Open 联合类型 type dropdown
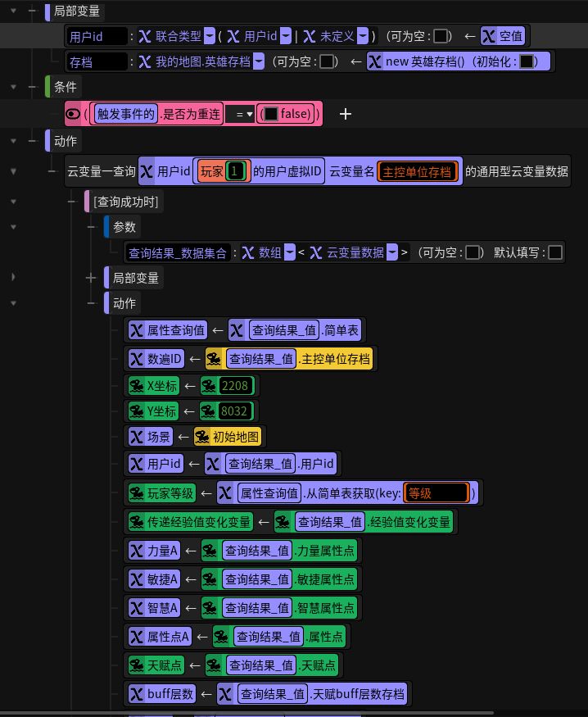The image size is (588, 717). 210,36
